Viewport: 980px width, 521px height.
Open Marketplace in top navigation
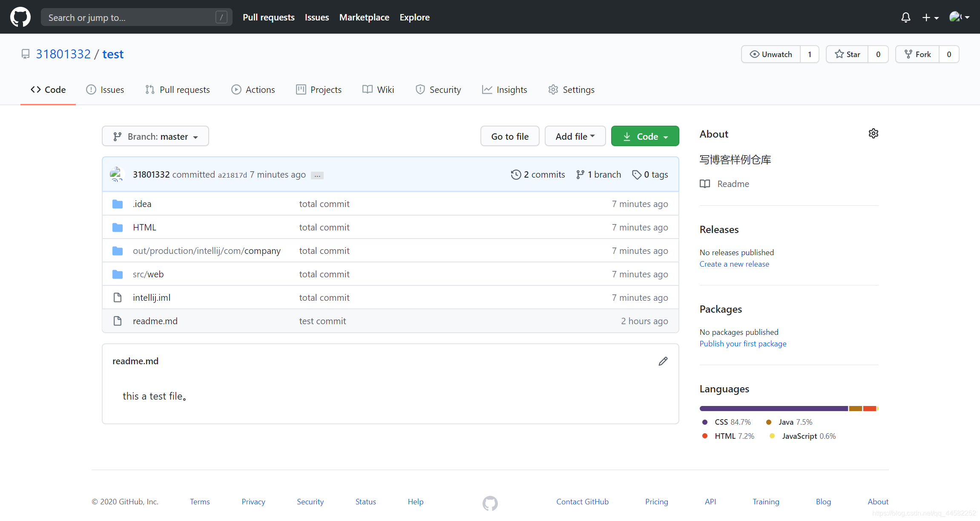click(364, 17)
